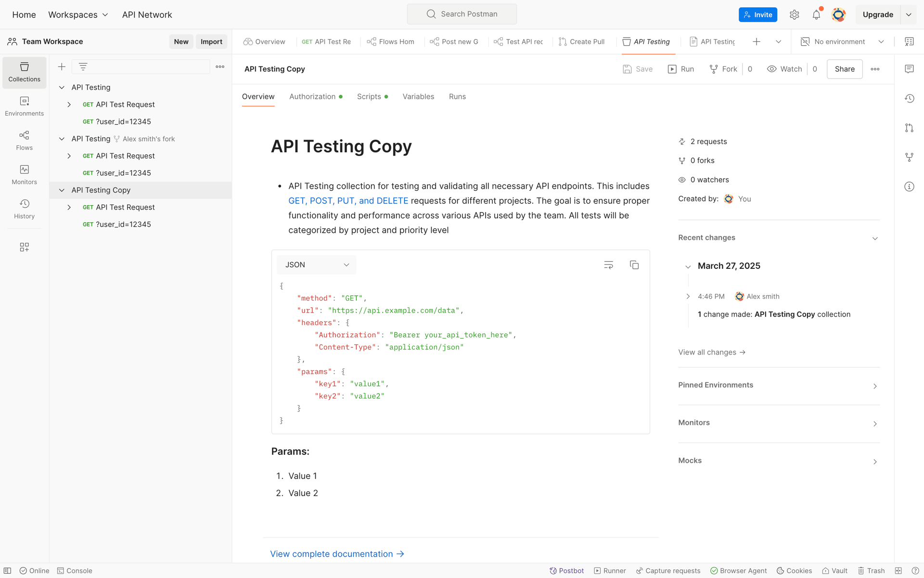The height and width of the screenshot is (578, 924).
Task: Collapse the Recent changes section
Action: [x=875, y=238]
